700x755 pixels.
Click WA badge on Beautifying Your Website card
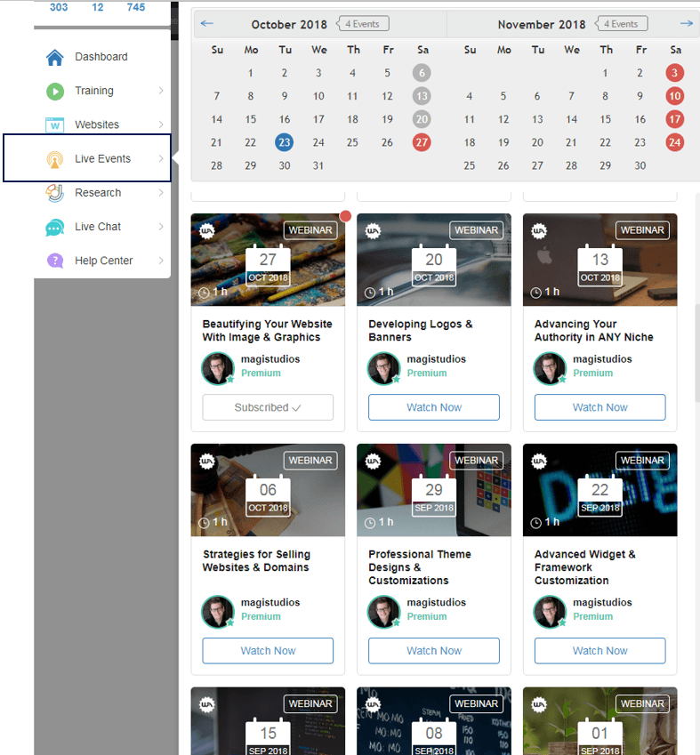click(x=207, y=231)
